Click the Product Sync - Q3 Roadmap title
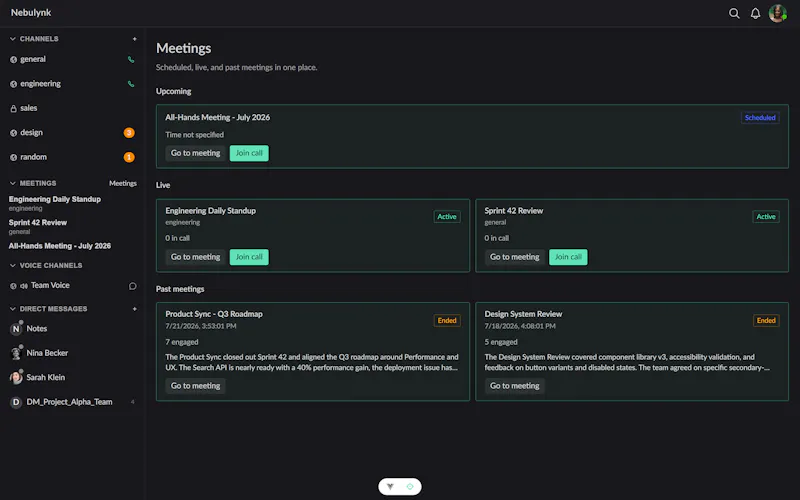The image size is (800, 500). (x=214, y=314)
